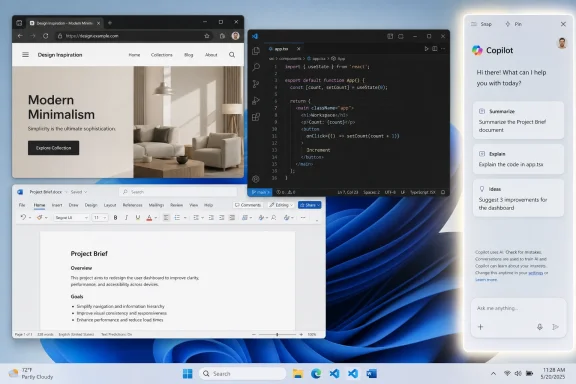Click the Word zoom slider
Viewport: 576px width, 384px height.
click(x=277, y=334)
